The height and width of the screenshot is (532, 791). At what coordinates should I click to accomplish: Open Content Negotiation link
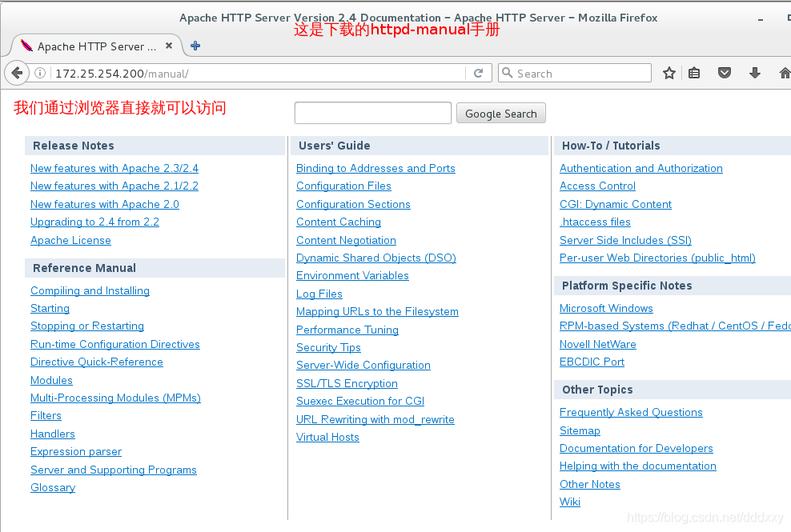[346, 240]
